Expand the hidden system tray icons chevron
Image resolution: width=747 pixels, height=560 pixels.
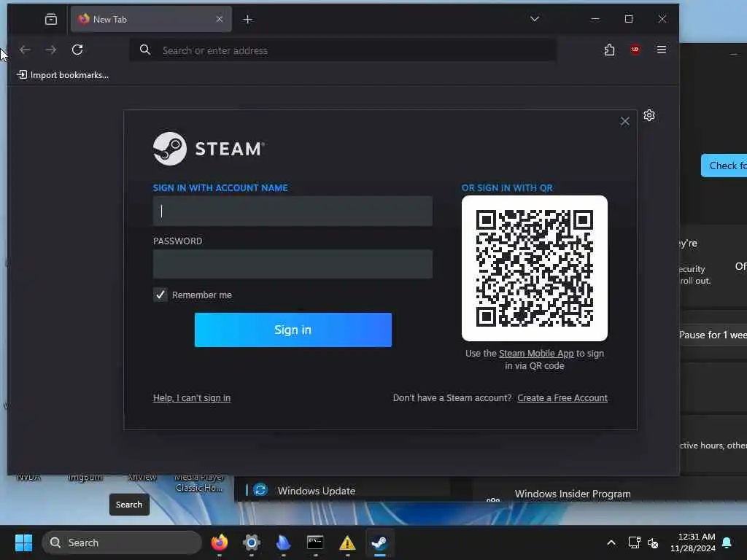(x=611, y=542)
